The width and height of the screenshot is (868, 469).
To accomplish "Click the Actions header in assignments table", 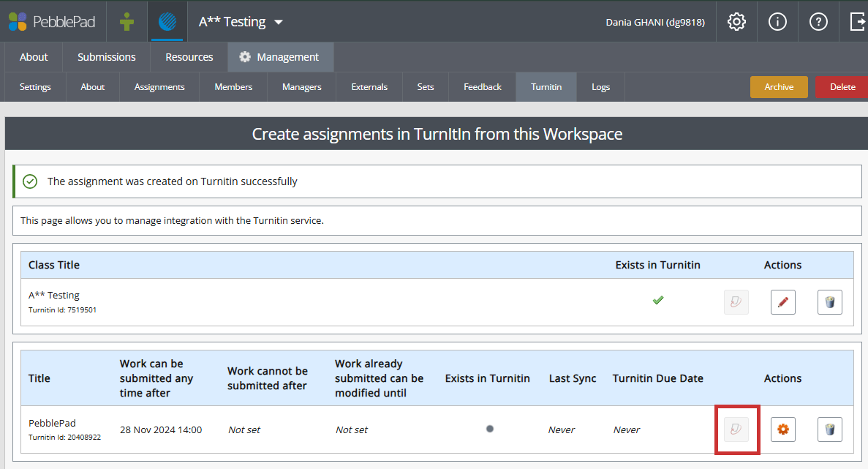I will [782, 378].
